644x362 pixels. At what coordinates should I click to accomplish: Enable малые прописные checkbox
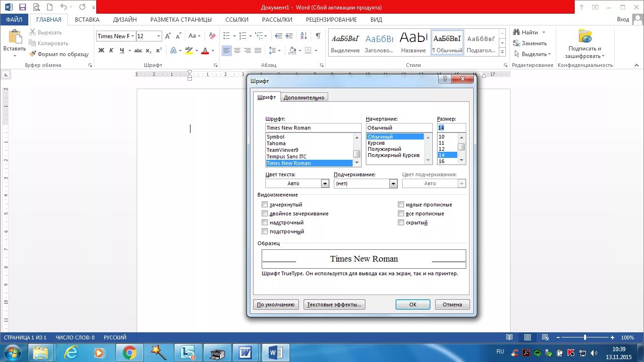tap(401, 205)
